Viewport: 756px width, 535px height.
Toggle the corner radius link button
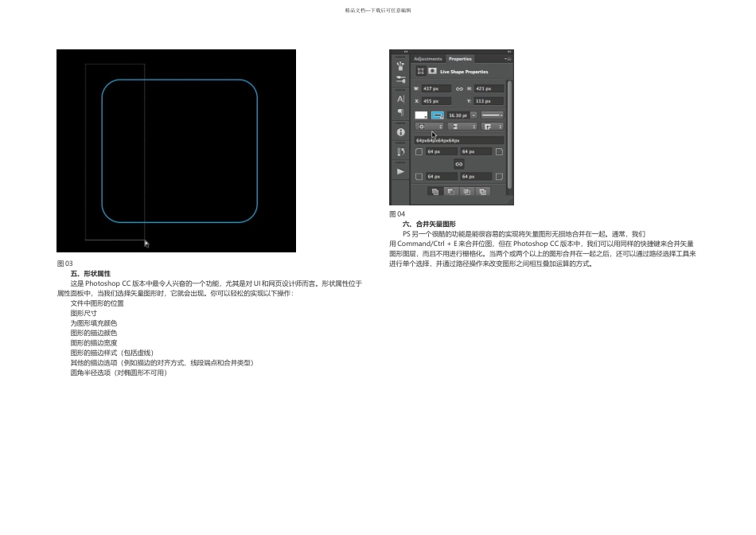click(x=458, y=164)
